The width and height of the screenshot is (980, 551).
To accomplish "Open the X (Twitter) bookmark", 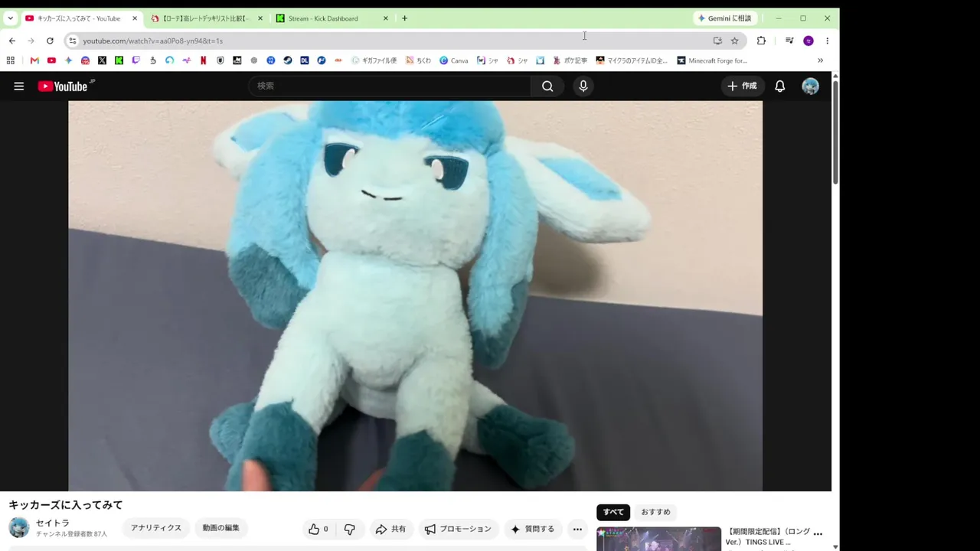I will click(x=102, y=60).
